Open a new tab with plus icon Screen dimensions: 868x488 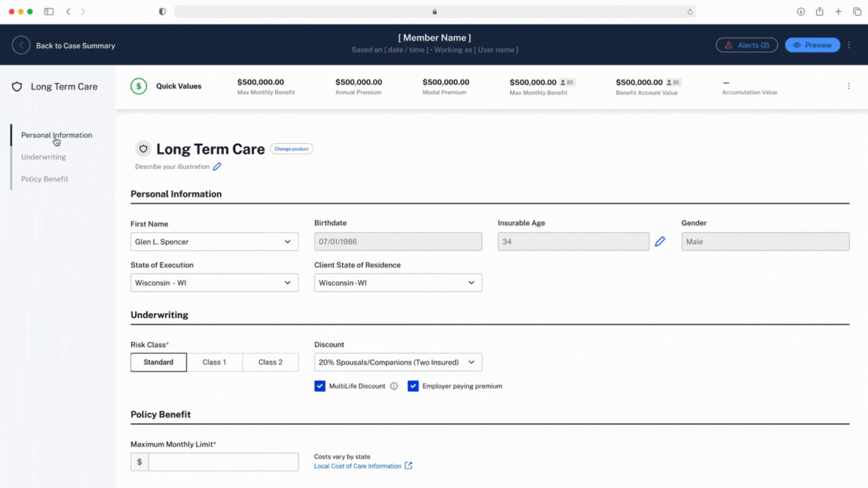[838, 11]
